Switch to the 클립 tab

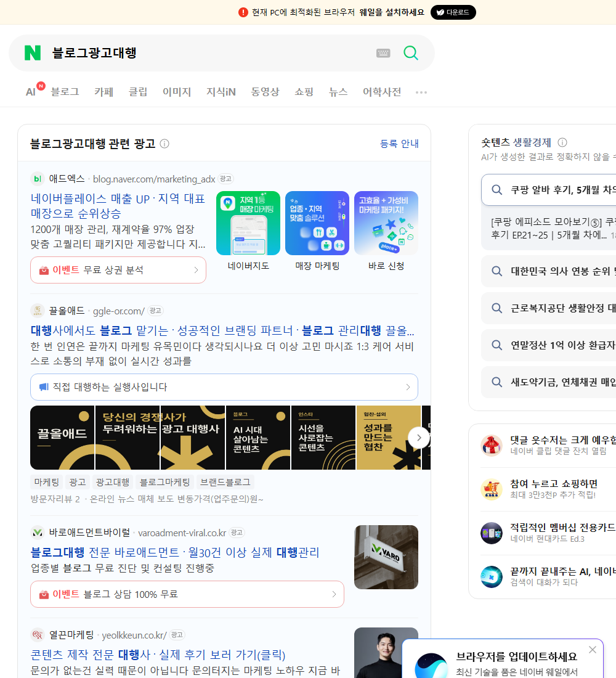point(138,92)
